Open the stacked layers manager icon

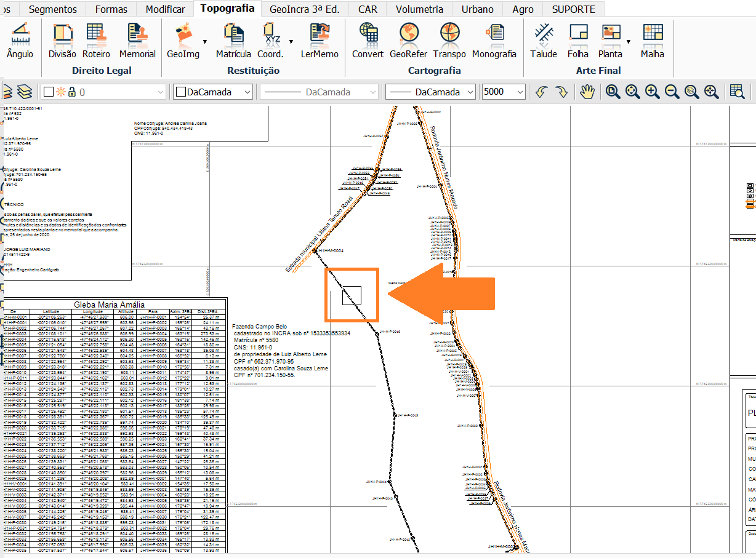(x=24, y=92)
